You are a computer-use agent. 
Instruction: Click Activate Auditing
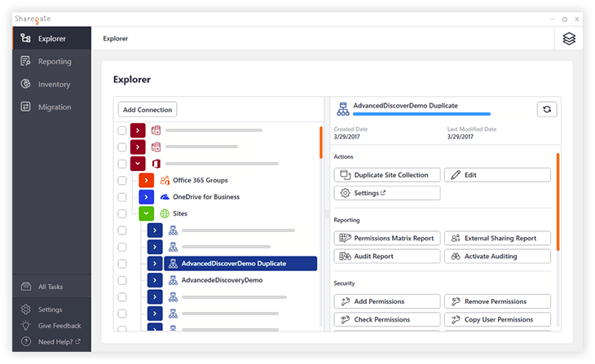497,257
